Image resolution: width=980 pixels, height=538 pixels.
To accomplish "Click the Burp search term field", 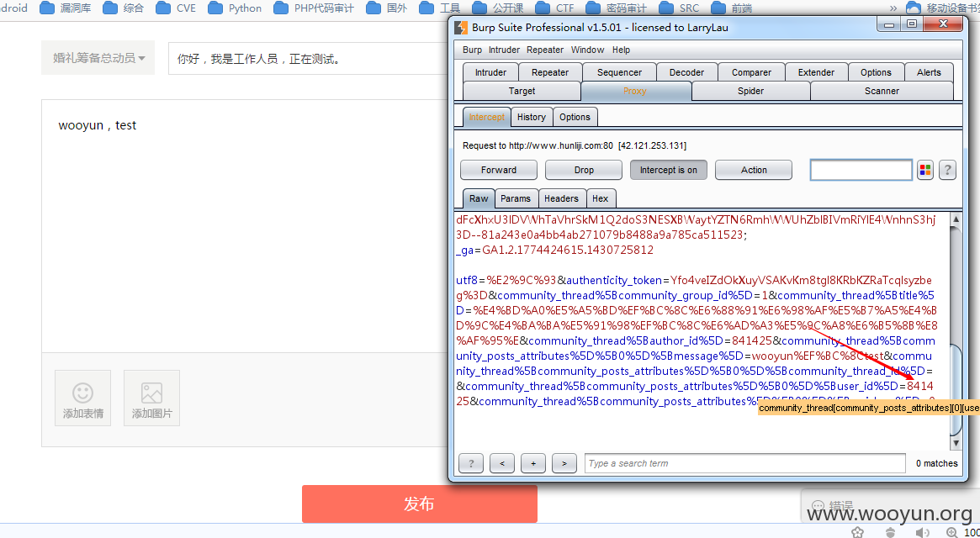I will click(x=745, y=463).
